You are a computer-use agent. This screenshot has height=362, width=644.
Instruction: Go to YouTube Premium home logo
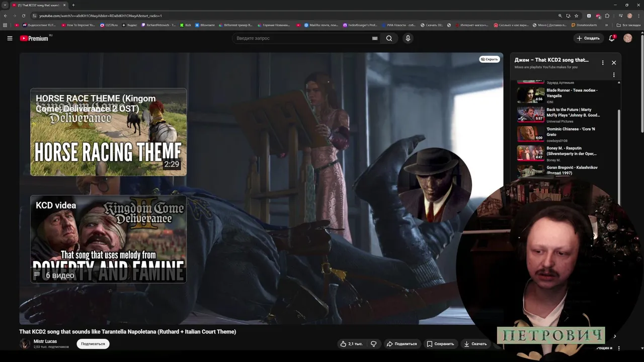[35, 38]
